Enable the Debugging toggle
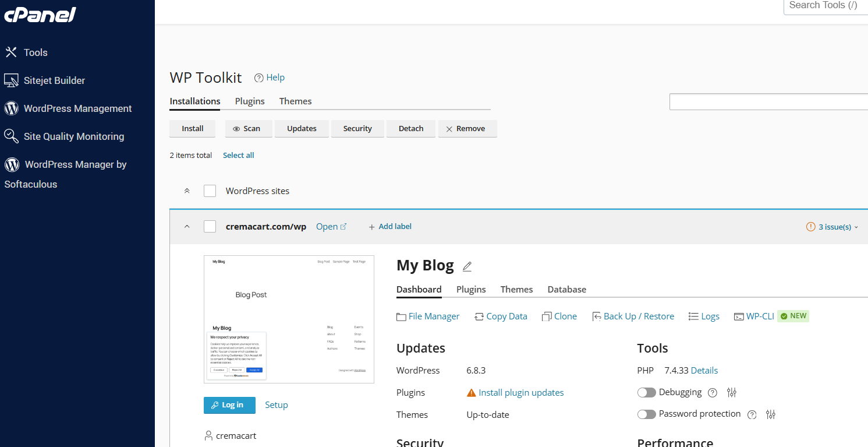The width and height of the screenshot is (868, 447). pos(647,393)
